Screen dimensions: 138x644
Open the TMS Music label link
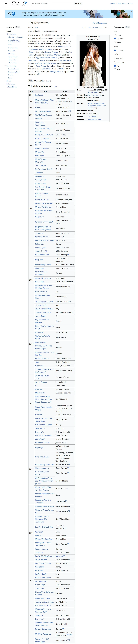[x=92, y=116]
